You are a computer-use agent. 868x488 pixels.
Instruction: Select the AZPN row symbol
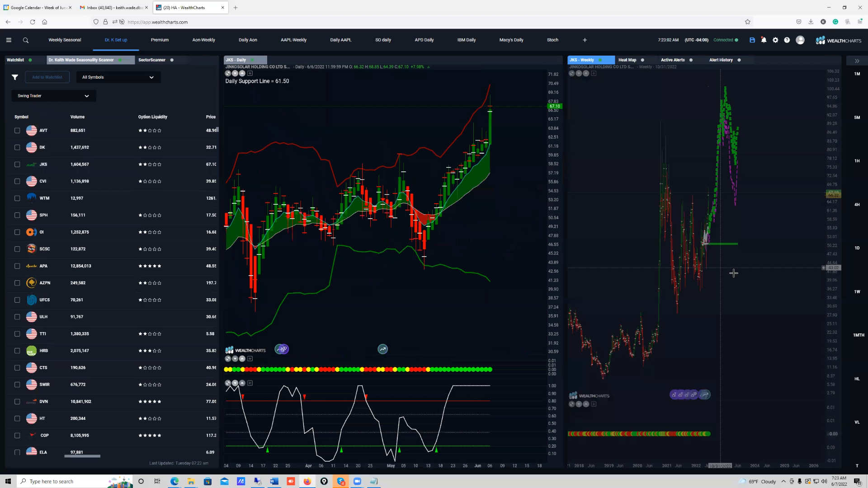45,283
